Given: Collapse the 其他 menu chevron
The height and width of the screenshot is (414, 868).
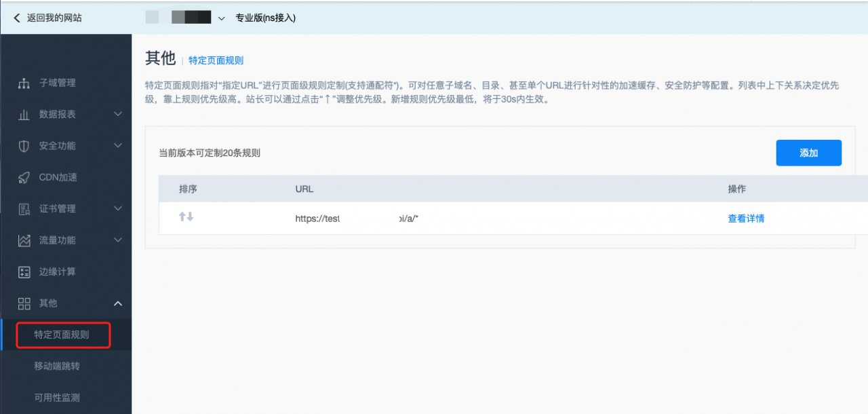Looking at the screenshot, I should coord(118,303).
